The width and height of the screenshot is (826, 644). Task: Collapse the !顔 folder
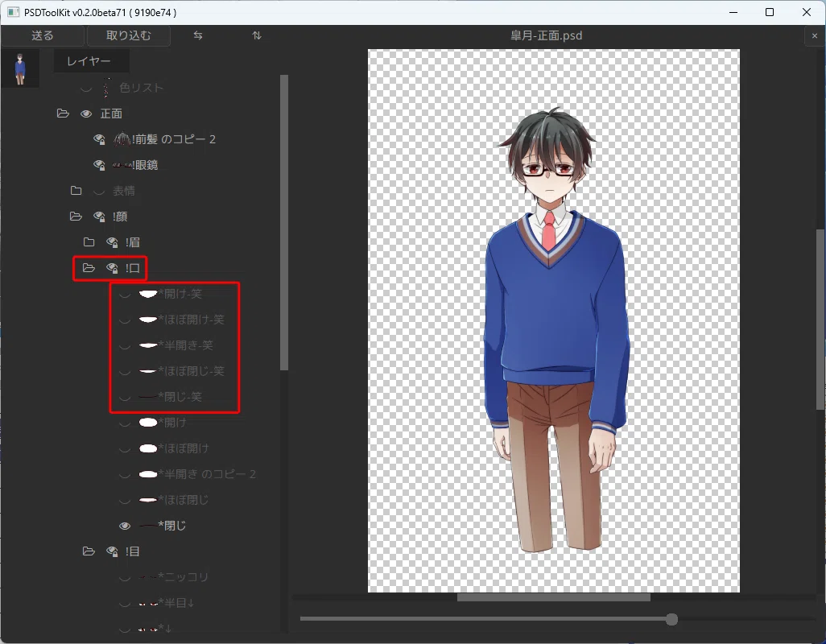[x=76, y=217]
